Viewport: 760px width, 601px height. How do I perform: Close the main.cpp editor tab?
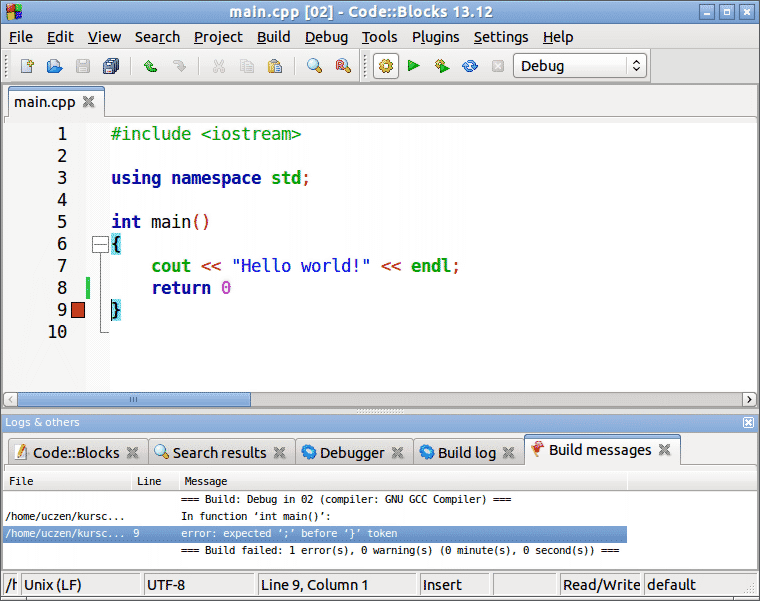pyautogui.click(x=89, y=102)
